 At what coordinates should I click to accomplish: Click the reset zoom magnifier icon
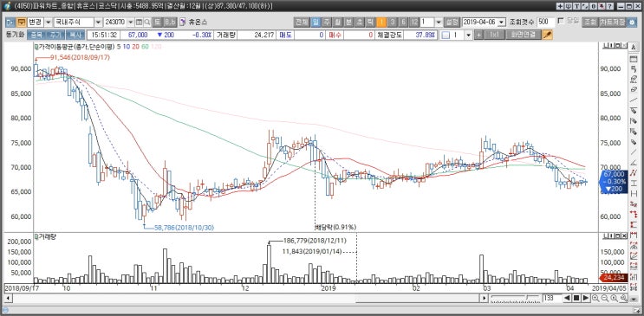(614, 298)
